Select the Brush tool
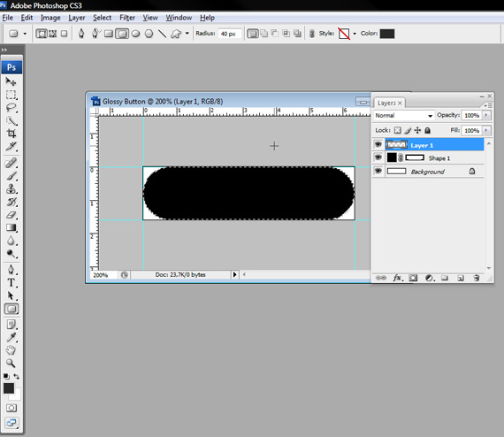Viewport: 504px width, 437px height. click(x=11, y=176)
